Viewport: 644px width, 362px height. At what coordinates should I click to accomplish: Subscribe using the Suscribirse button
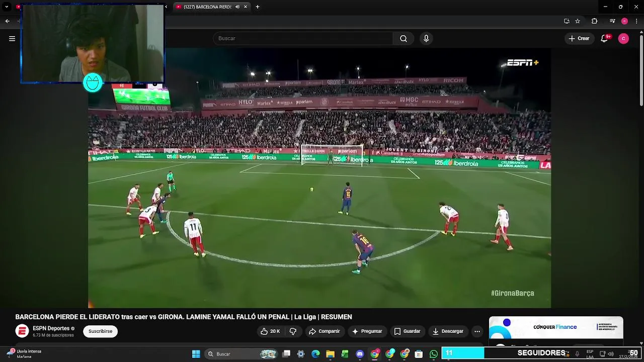[100, 331]
